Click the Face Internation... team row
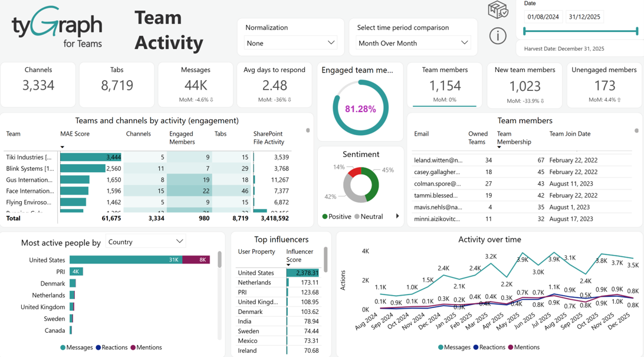The image size is (644, 357). pyautogui.click(x=147, y=191)
